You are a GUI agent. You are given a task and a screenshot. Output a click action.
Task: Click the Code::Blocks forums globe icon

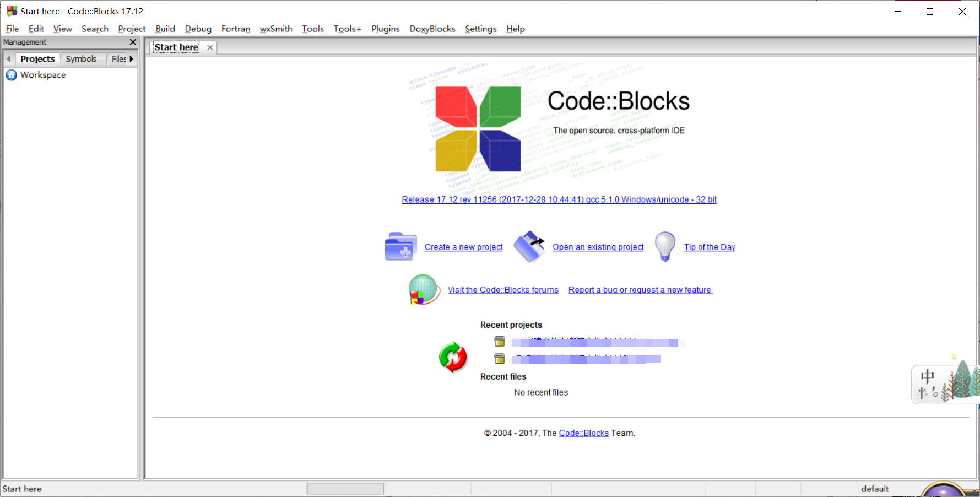point(423,289)
